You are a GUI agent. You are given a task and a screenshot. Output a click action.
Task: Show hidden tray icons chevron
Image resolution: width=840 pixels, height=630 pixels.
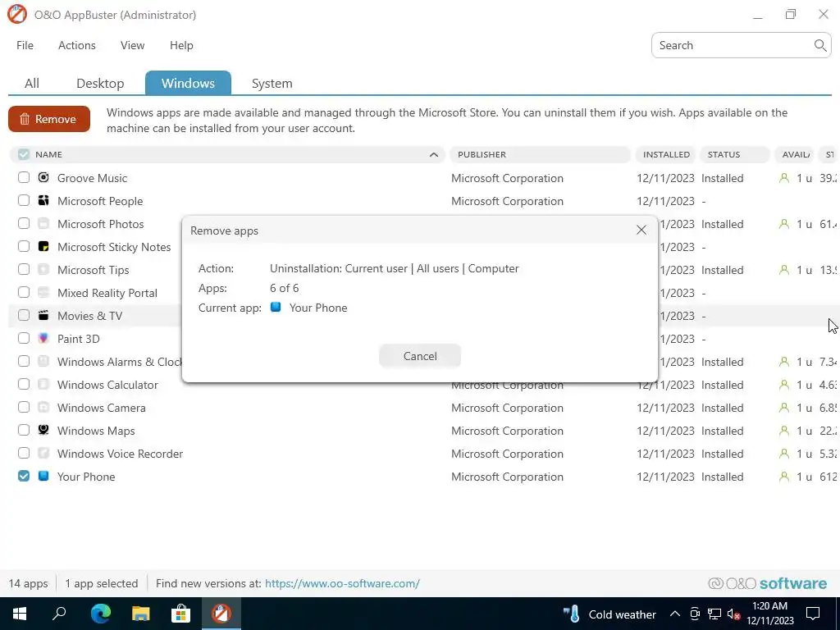[675, 614]
